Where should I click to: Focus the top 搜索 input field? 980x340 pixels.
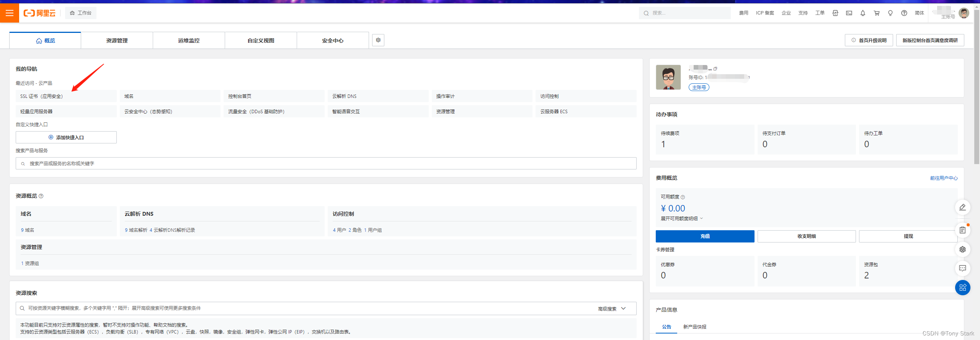(x=685, y=13)
